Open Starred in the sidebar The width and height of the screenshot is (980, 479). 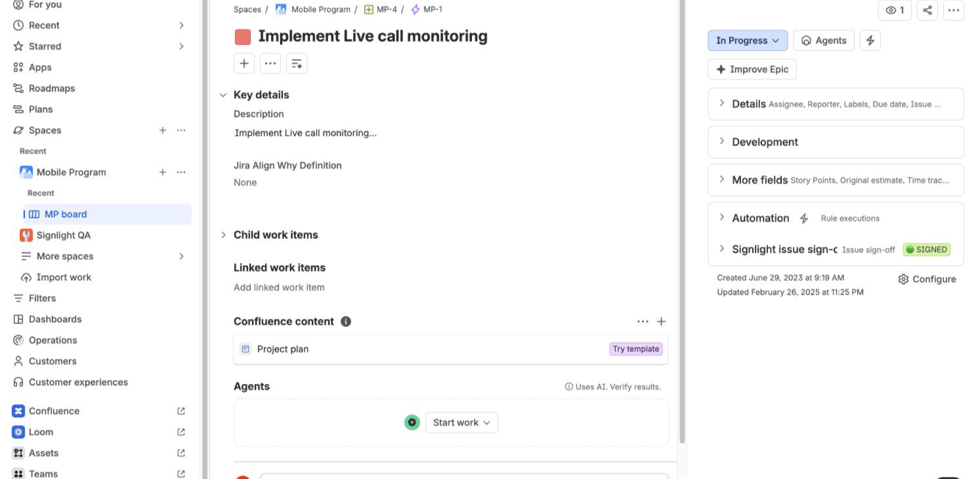[45, 46]
